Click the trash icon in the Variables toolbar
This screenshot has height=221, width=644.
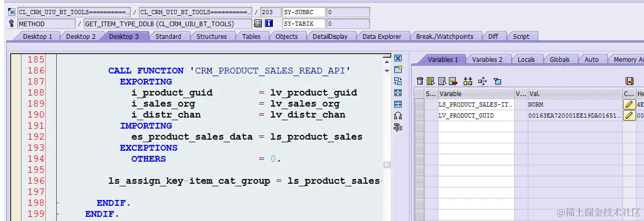pyautogui.click(x=420, y=81)
